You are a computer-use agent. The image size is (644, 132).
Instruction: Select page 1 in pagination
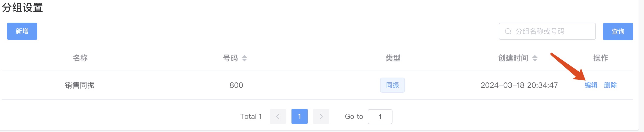pos(299,116)
